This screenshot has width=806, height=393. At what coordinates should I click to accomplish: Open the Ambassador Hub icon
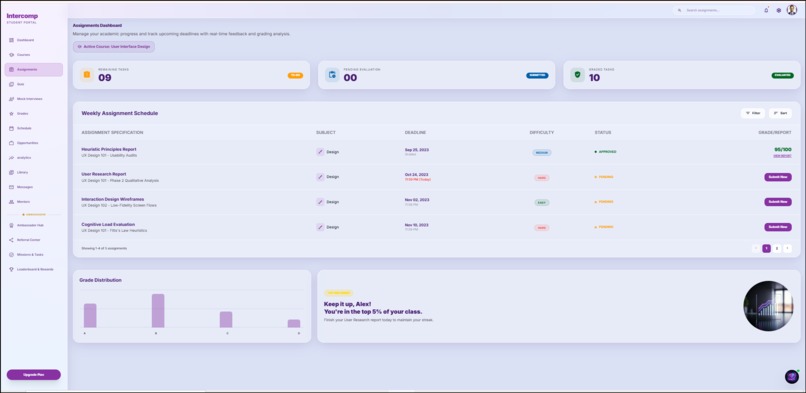[11, 225]
